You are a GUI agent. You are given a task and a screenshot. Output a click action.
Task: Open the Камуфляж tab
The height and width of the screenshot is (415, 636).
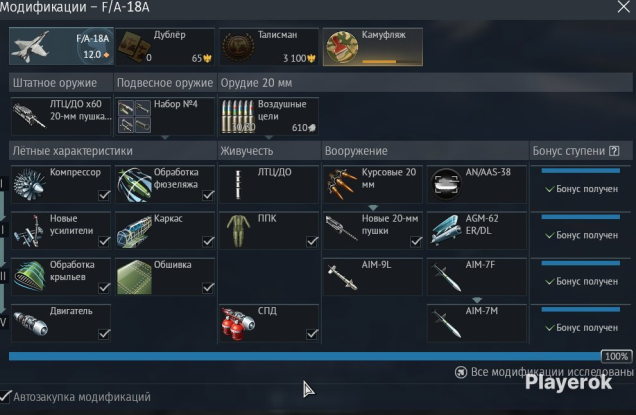coord(373,47)
